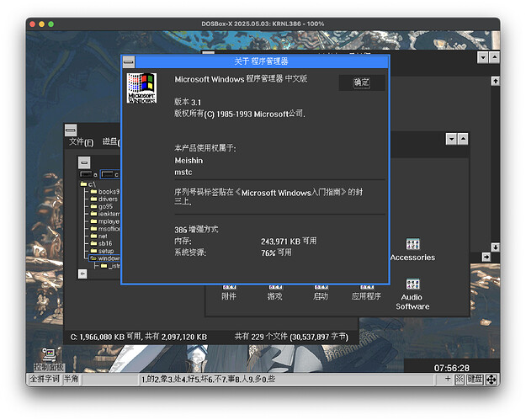Toggle the 半角 half-width button

point(72,380)
